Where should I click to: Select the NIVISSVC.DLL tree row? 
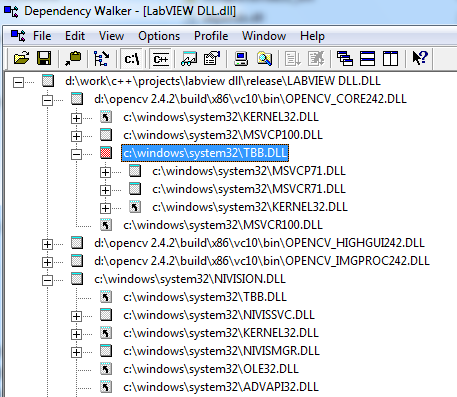point(219,315)
